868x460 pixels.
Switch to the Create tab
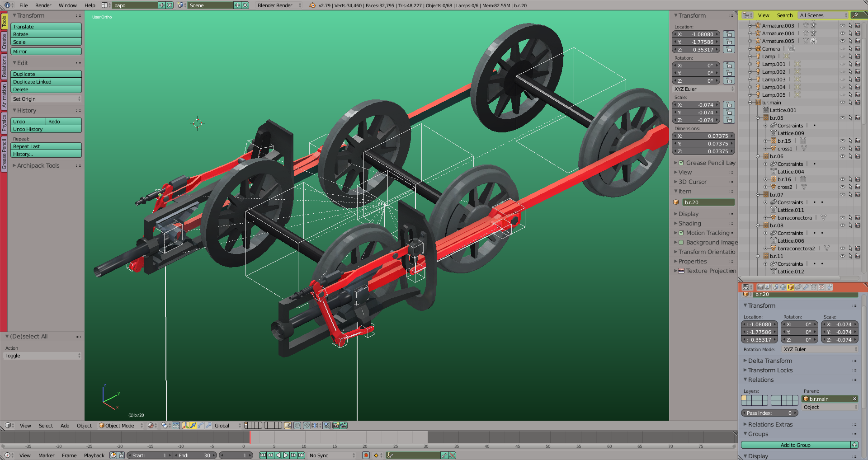click(4, 42)
